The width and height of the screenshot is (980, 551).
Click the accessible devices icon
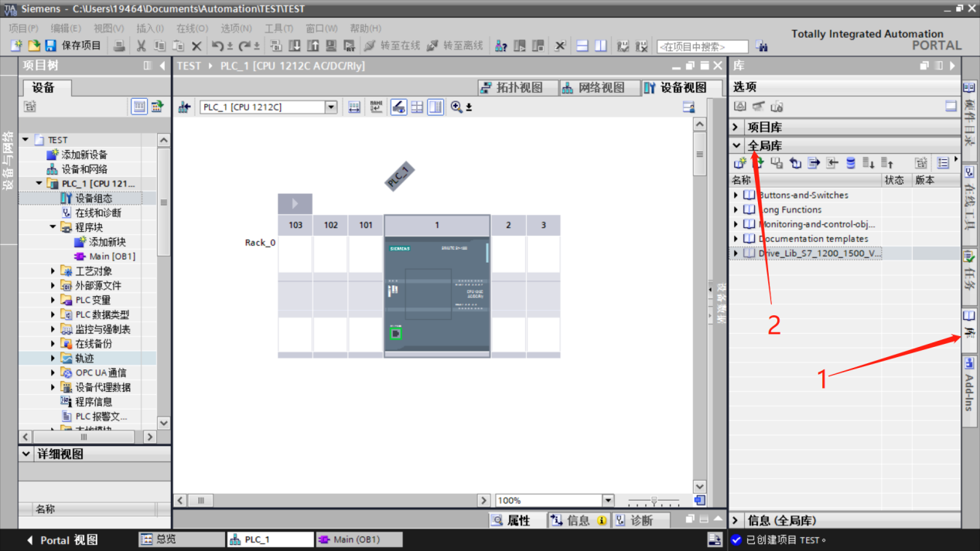coord(501,46)
